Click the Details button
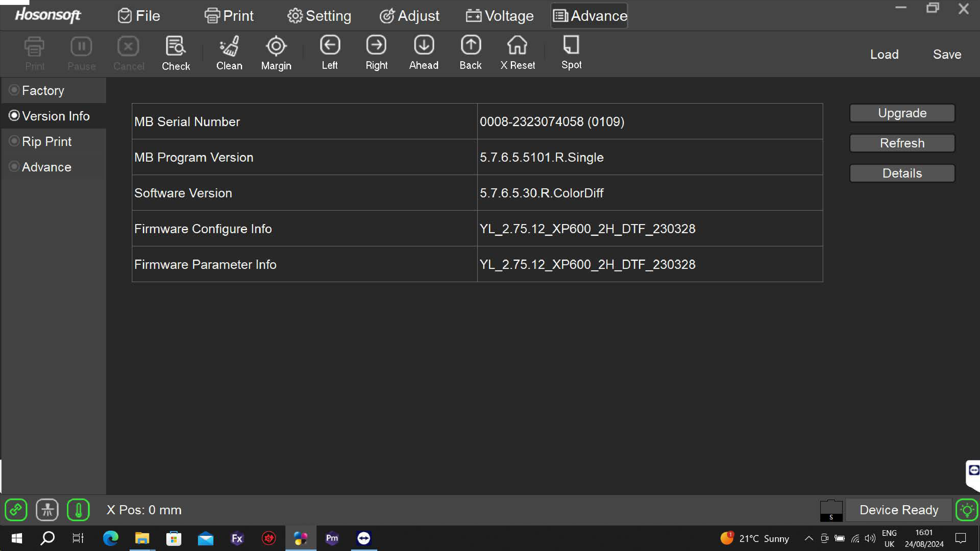 click(902, 173)
